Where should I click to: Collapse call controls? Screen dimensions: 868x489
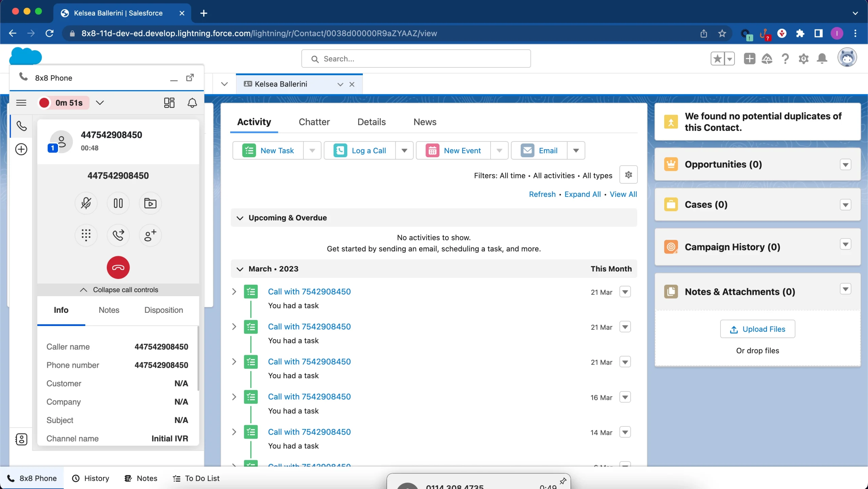tap(118, 290)
